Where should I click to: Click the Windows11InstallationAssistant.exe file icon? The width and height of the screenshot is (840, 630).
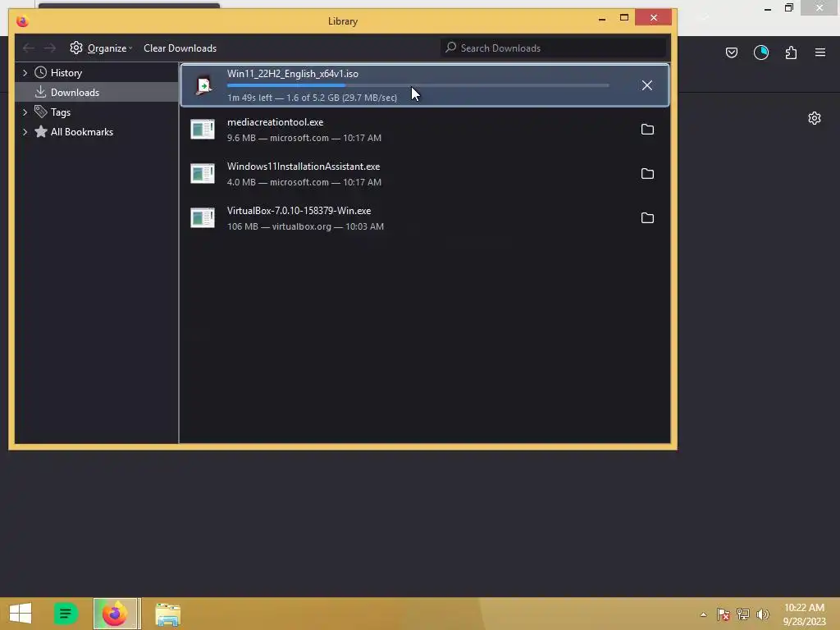coord(203,174)
